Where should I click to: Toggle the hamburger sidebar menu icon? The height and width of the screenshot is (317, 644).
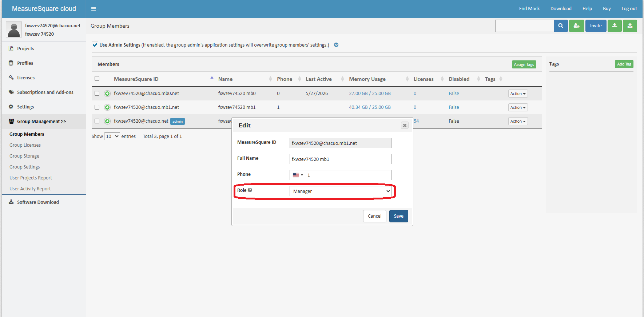tap(94, 9)
